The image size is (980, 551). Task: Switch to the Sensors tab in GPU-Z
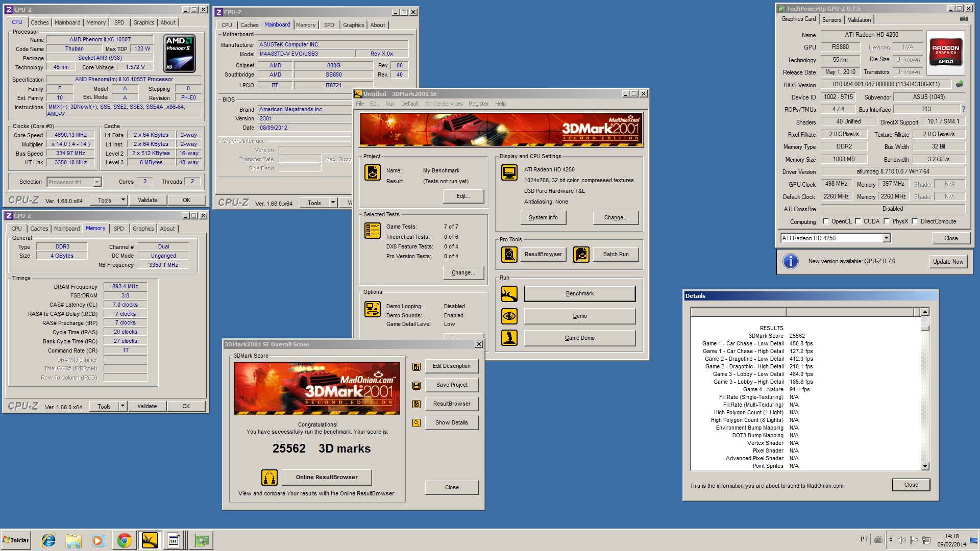(x=831, y=20)
